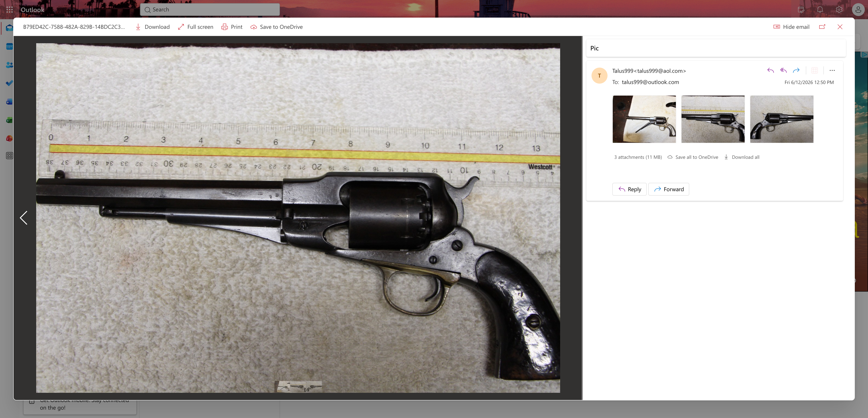868x418 pixels.
Task: Click the file name B79ED42C-7588 title
Action: [74, 27]
